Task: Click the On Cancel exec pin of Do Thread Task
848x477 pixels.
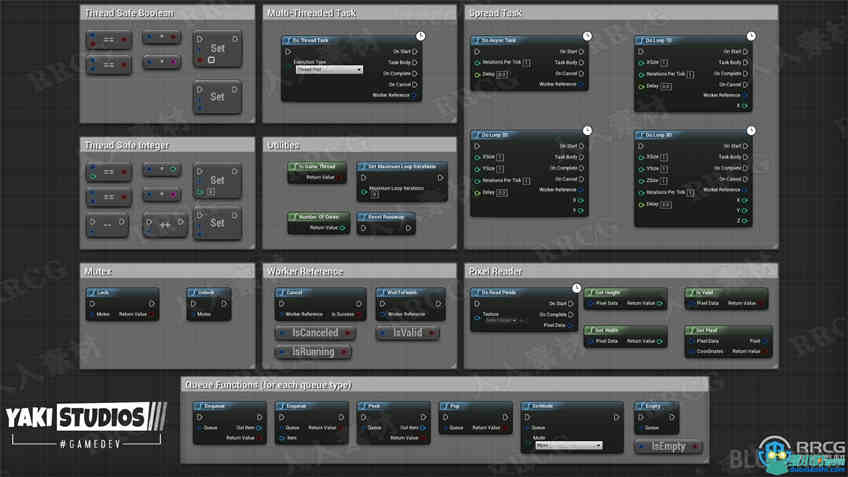Action: [x=415, y=84]
